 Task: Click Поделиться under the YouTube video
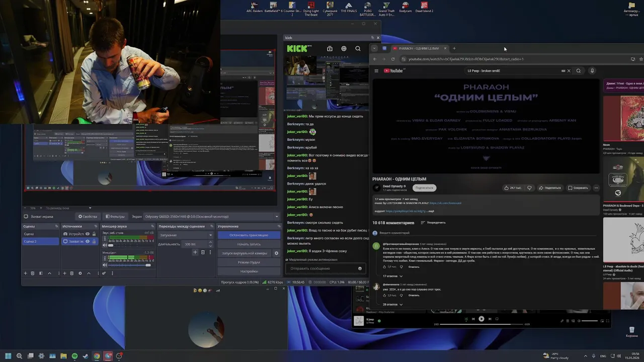pyautogui.click(x=549, y=188)
